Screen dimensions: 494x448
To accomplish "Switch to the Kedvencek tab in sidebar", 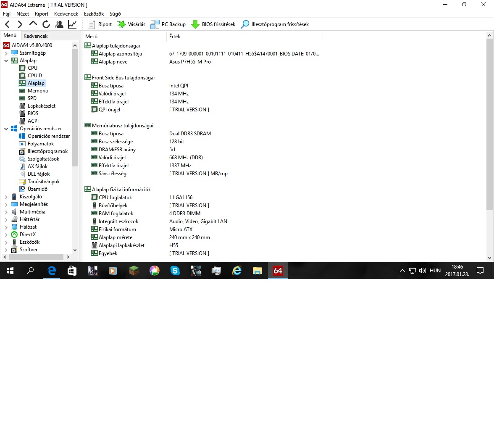I will (36, 36).
